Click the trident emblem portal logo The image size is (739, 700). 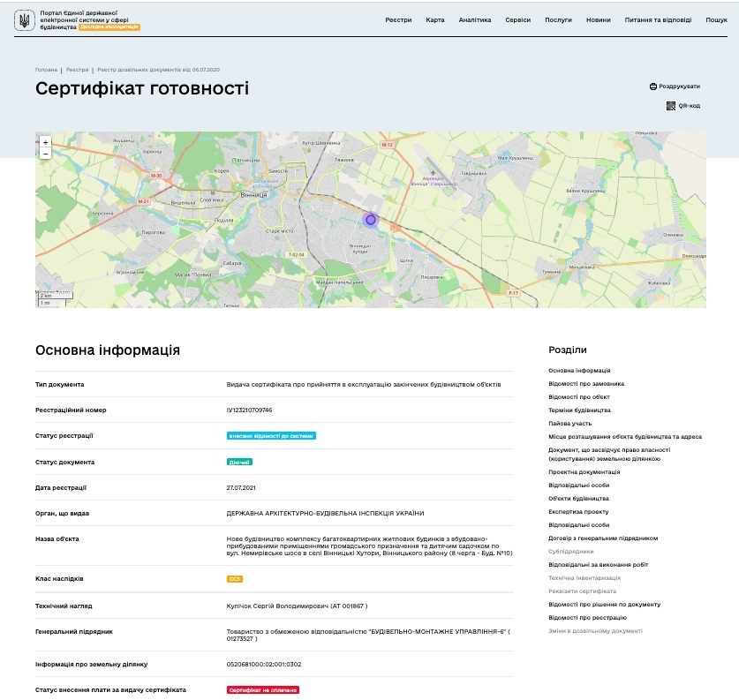coord(24,20)
